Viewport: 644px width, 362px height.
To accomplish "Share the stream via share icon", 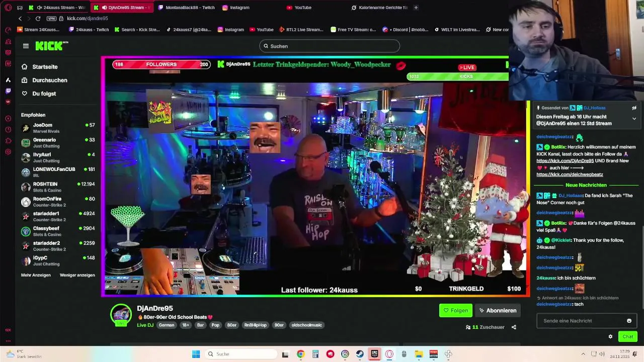I will 514,327.
